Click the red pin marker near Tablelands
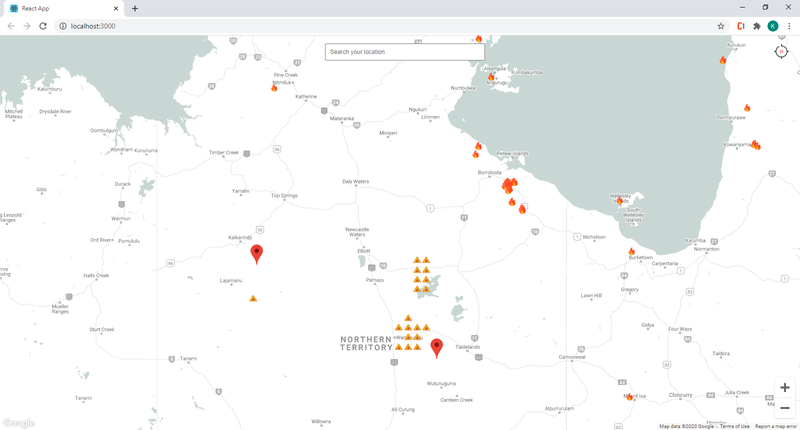 coord(436,347)
